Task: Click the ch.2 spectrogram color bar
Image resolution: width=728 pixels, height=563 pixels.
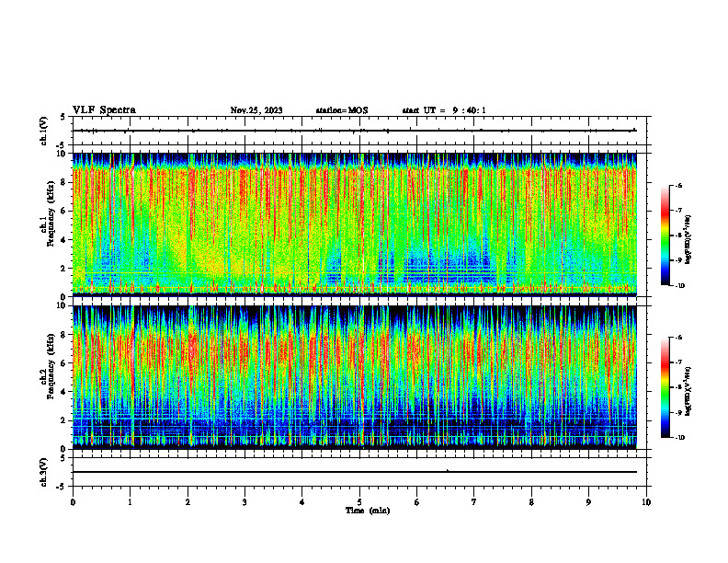Action: click(665, 387)
